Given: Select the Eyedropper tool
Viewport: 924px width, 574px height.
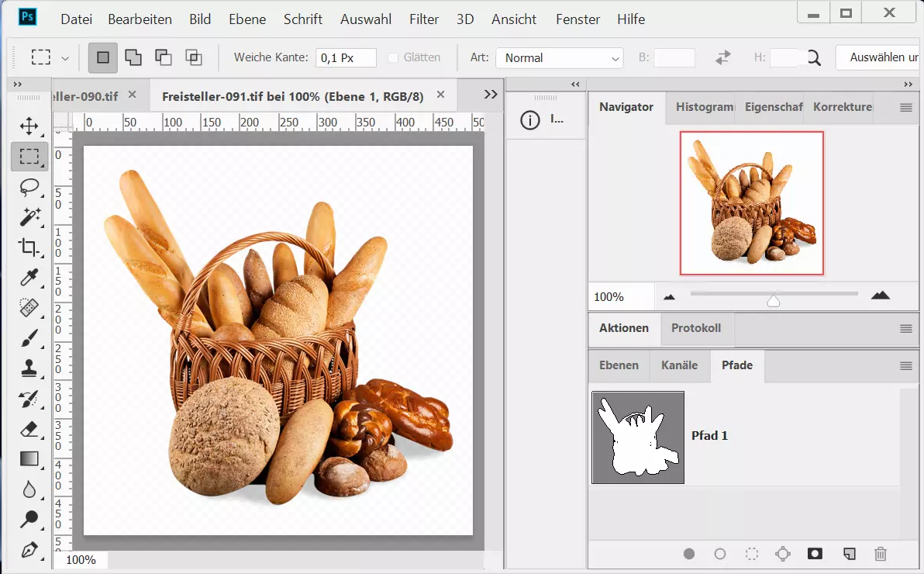Looking at the screenshot, I should click(29, 278).
